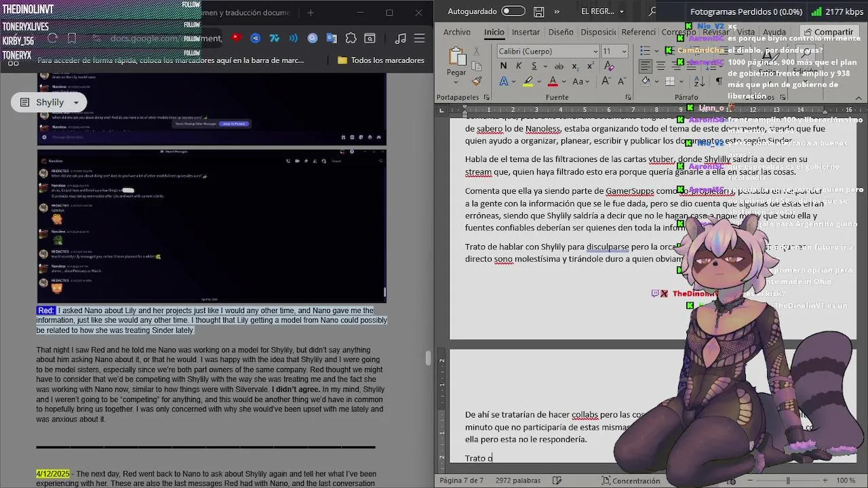Apply text effects blue A icon
The width and height of the screenshot is (868, 488).
503,81
